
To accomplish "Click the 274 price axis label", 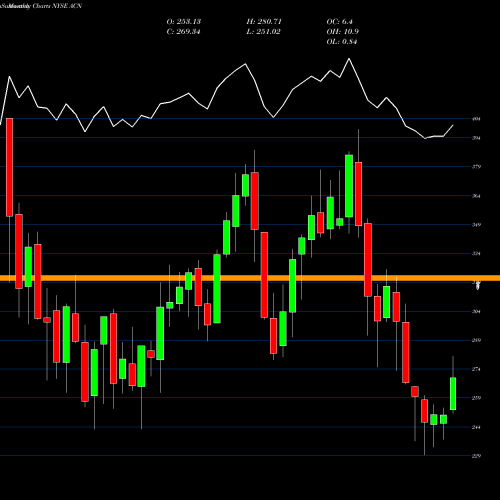I will click(x=476, y=369).
